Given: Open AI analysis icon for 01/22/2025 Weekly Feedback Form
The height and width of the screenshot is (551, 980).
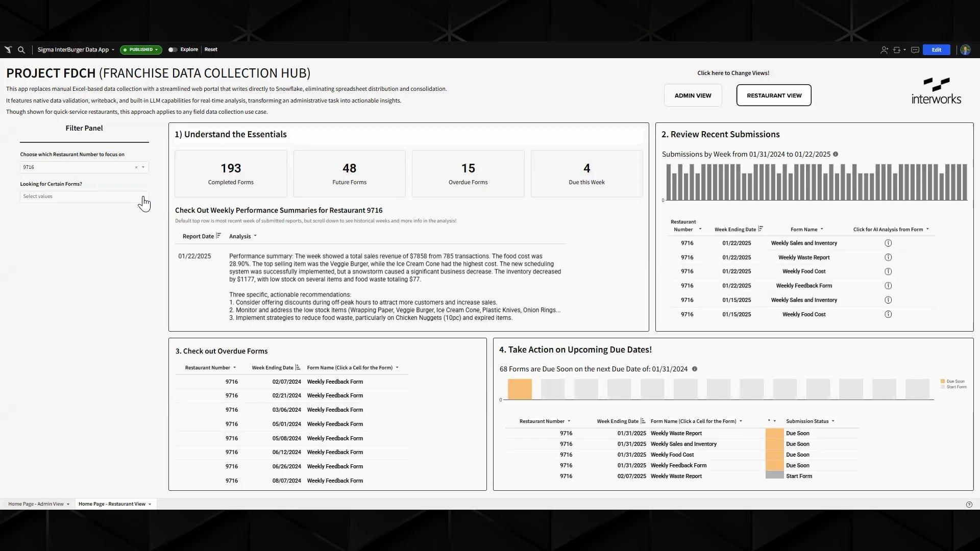Looking at the screenshot, I should coord(888,286).
